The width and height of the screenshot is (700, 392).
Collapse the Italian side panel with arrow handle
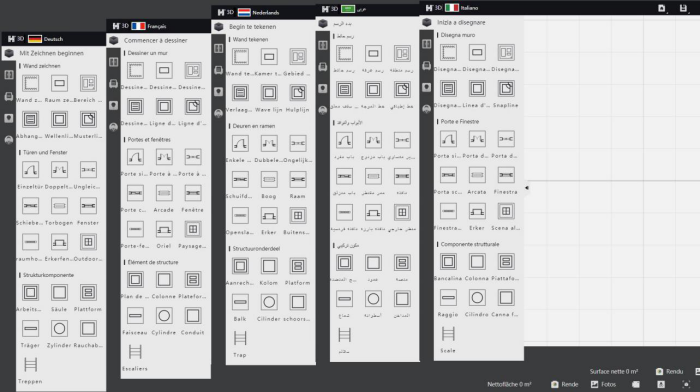pyautogui.click(x=527, y=188)
